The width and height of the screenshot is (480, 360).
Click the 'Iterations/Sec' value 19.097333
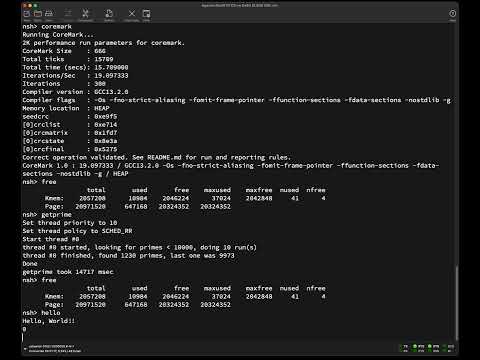(111, 75)
